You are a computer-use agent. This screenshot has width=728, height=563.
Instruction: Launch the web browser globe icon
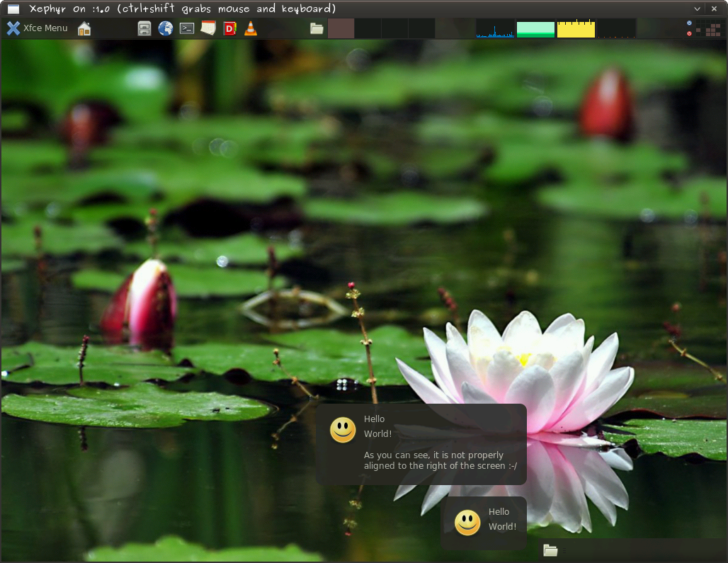(166, 28)
